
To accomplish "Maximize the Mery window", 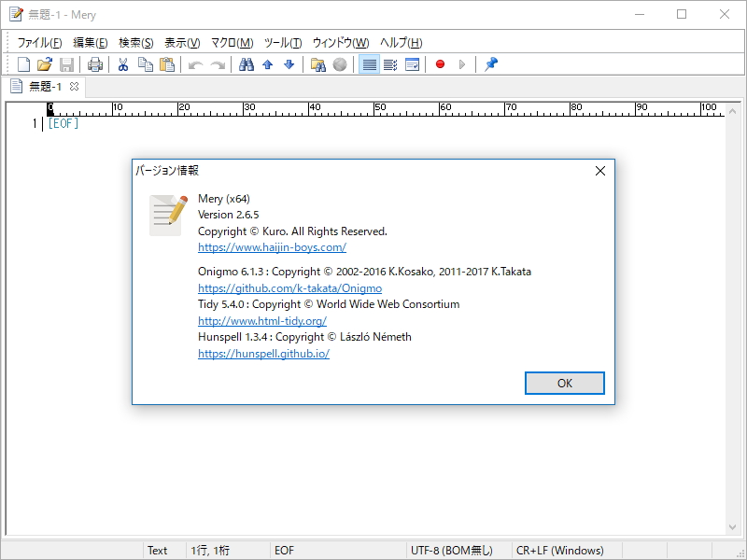I will (x=682, y=14).
